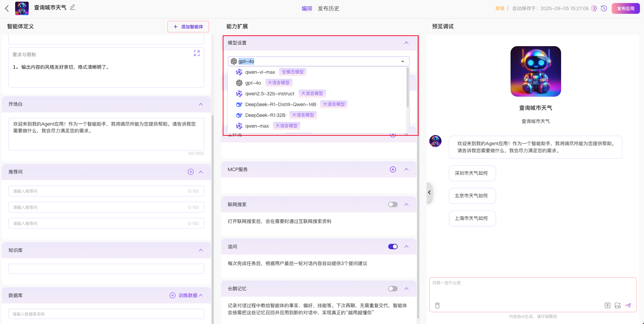This screenshot has width=644, height=324.
Task: Focus the third 请输入推荐问 field
Action: pyautogui.click(x=106, y=223)
